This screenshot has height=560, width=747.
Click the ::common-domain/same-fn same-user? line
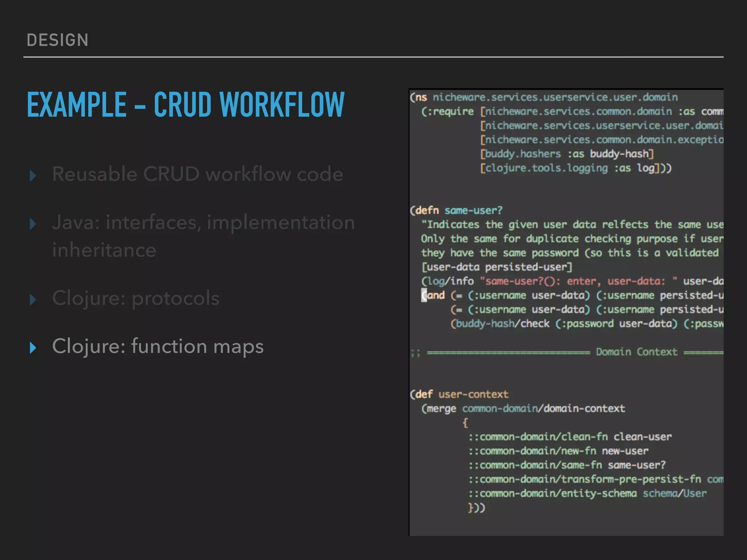point(567,465)
